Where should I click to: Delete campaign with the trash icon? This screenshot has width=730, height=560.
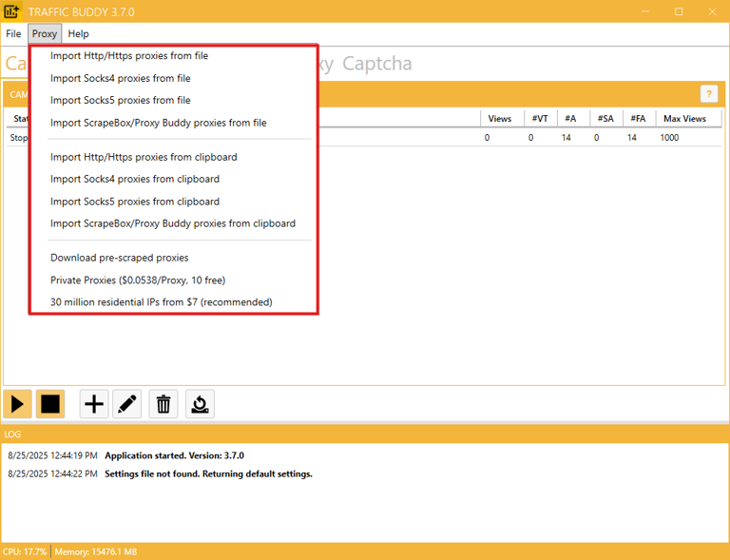click(163, 404)
